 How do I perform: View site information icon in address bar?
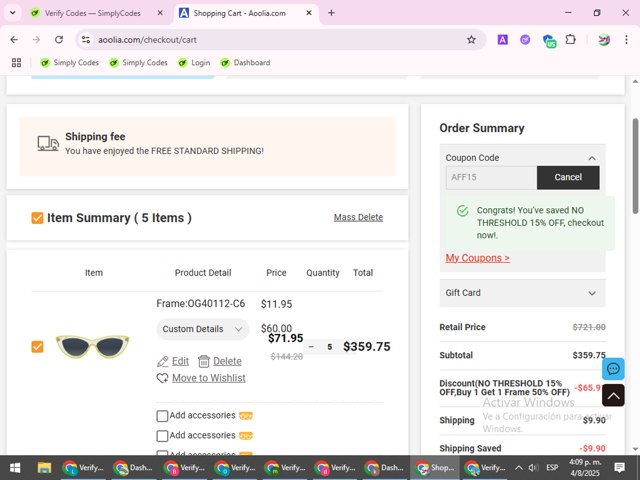(86, 40)
